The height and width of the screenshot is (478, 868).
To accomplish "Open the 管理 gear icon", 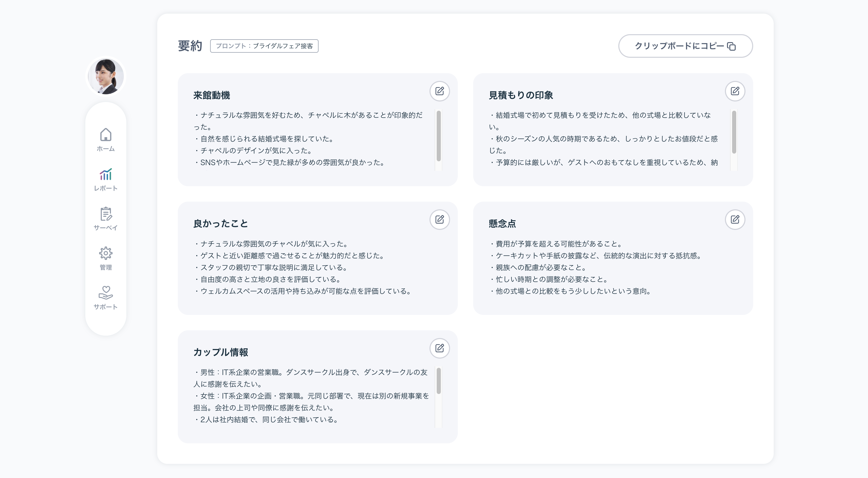I will coord(106,253).
